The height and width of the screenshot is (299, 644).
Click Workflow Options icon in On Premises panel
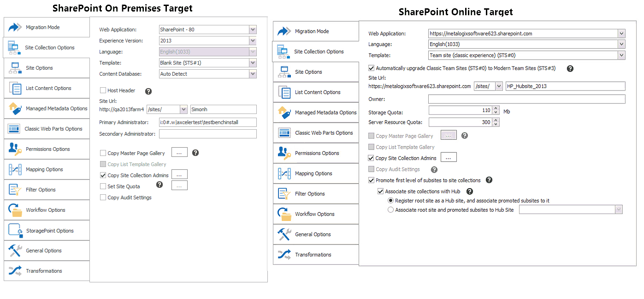(x=15, y=210)
